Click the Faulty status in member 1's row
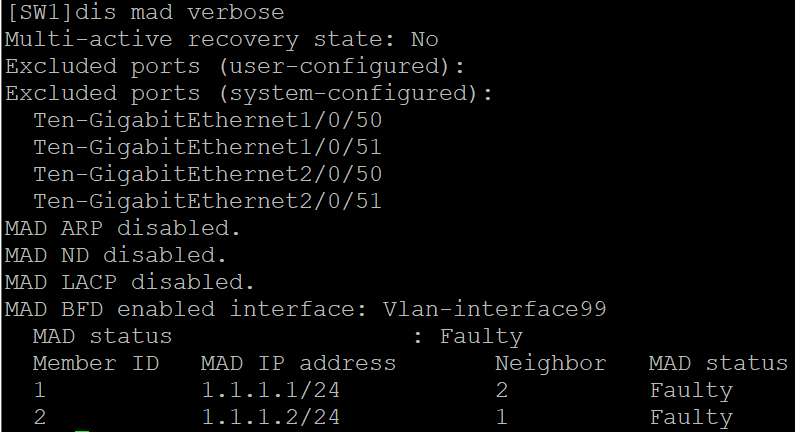This screenshot has height=432, width=795. (x=691, y=390)
